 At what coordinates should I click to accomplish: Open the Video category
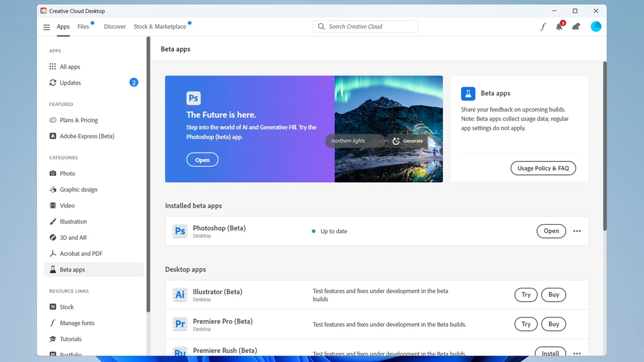point(67,206)
